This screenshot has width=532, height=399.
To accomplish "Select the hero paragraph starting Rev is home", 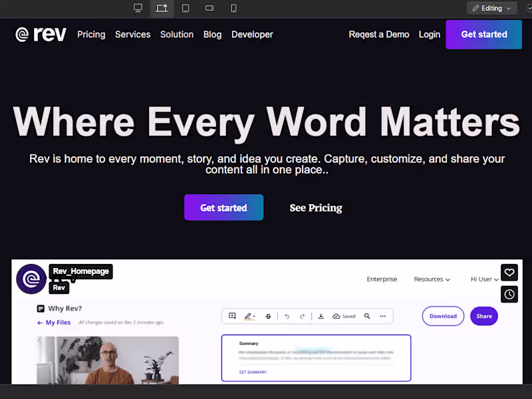I will (x=267, y=164).
